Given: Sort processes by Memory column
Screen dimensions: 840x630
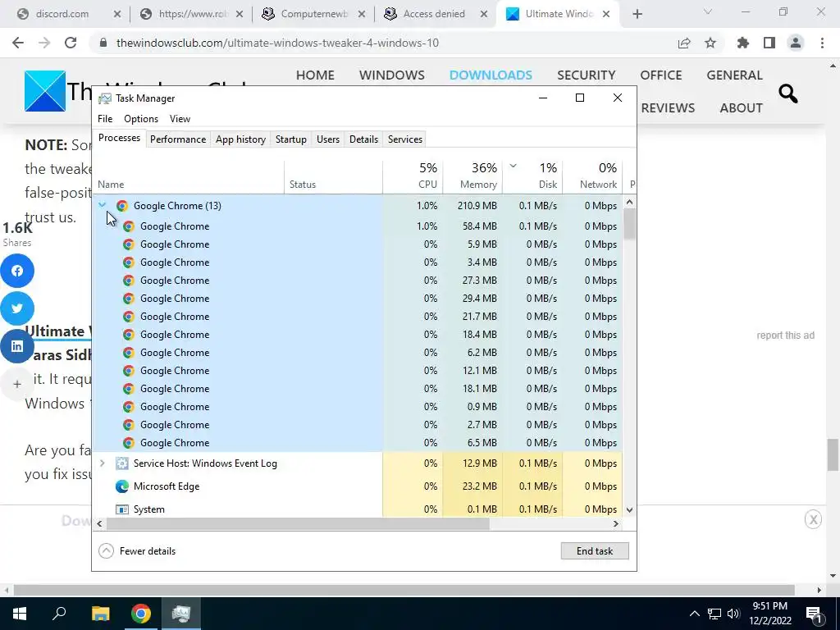Looking at the screenshot, I should [x=472, y=176].
